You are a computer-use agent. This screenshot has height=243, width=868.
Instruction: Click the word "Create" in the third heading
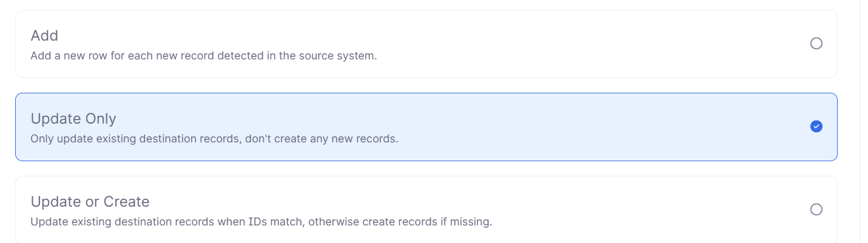(126, 201)
